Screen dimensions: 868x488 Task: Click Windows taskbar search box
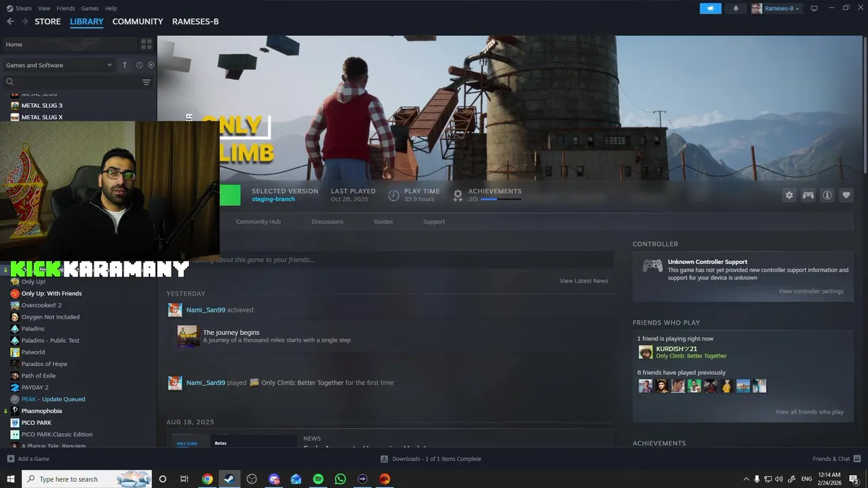point(87,479)
